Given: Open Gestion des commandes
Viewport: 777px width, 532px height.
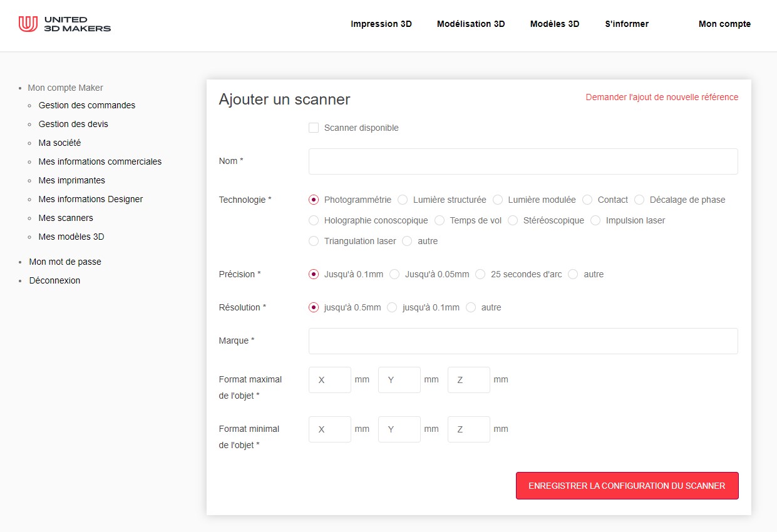Looking at the screenshot, I should pos(87,105).
